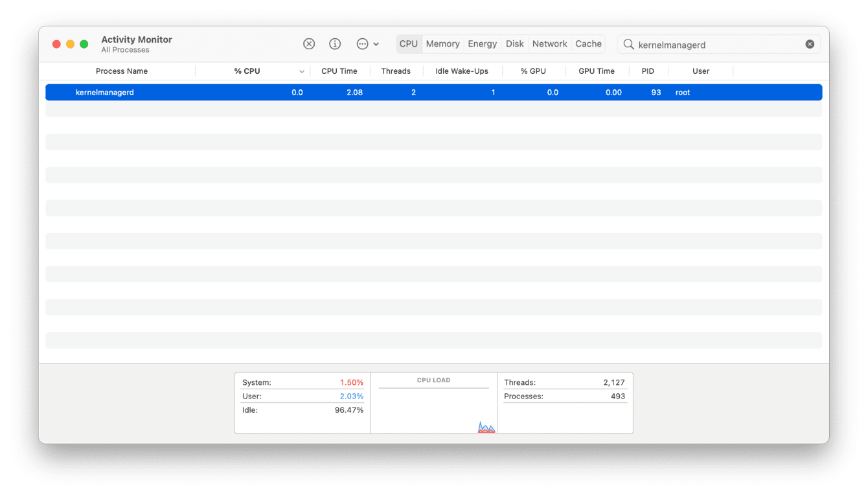Clear the search field via the X icon

click(810, 43)
